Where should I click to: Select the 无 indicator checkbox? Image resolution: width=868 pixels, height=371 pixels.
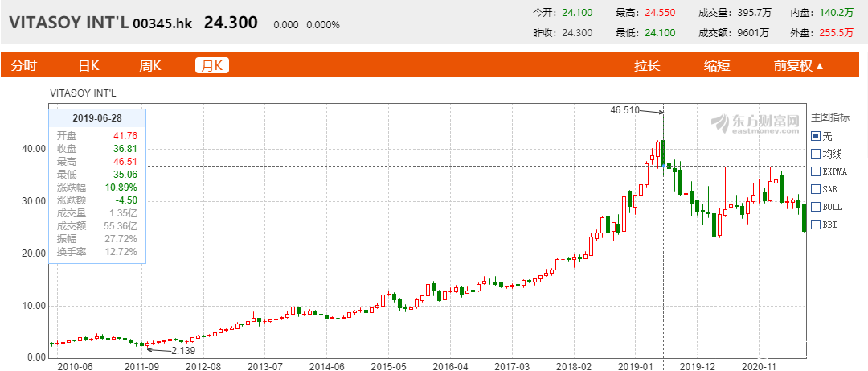815,137
